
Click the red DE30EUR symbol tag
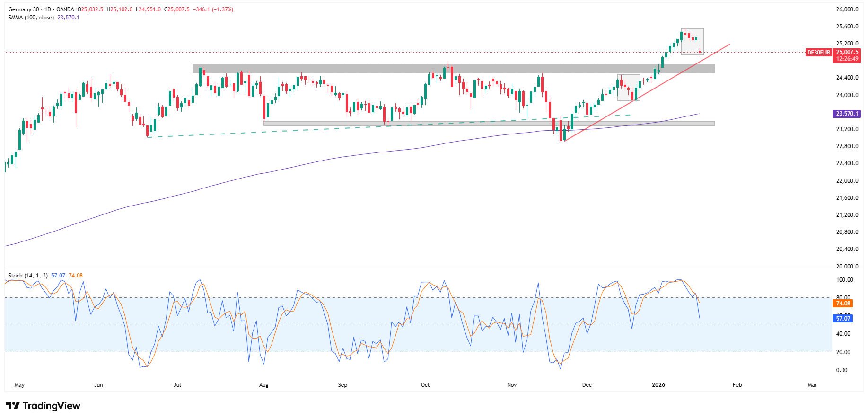point(818,53)
